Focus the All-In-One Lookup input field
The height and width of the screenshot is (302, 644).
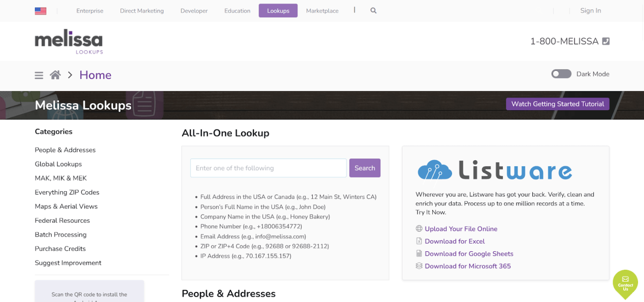click(268, 168)
